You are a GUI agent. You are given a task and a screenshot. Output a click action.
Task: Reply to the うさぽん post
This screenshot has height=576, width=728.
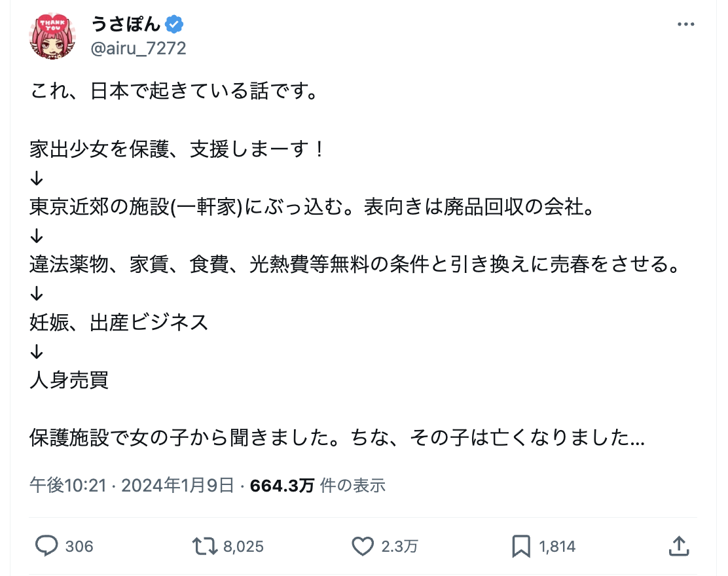click(46, 545)
